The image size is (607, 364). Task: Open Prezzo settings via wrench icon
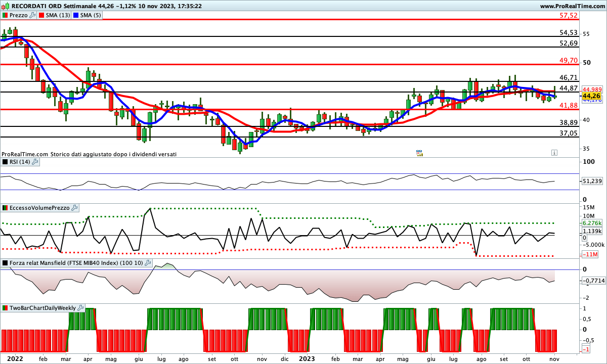tap(33, 15)
